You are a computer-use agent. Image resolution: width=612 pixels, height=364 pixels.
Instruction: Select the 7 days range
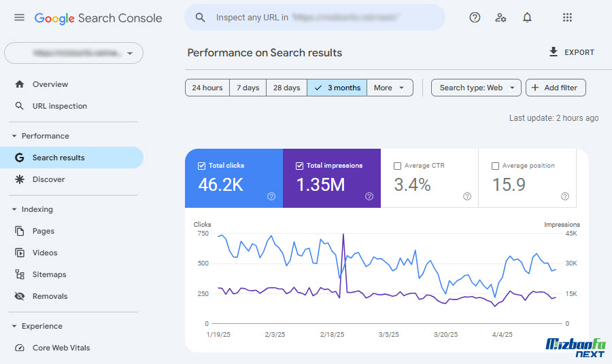pyautogui.click(x=248, y=88)
